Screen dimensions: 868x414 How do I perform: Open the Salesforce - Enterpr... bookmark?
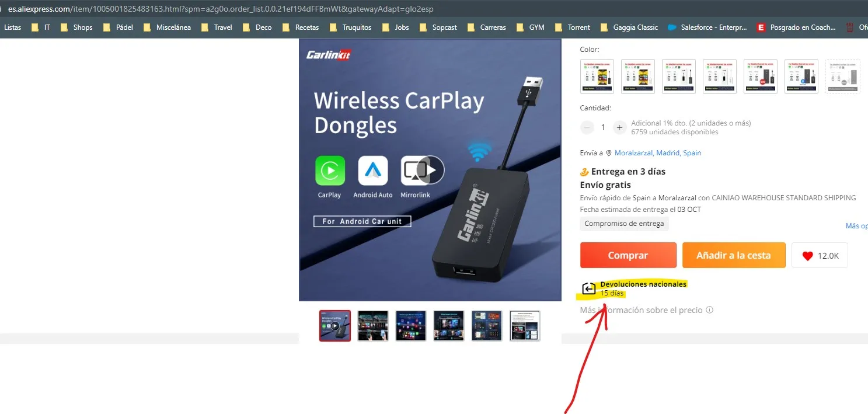(x=709, y=27)
